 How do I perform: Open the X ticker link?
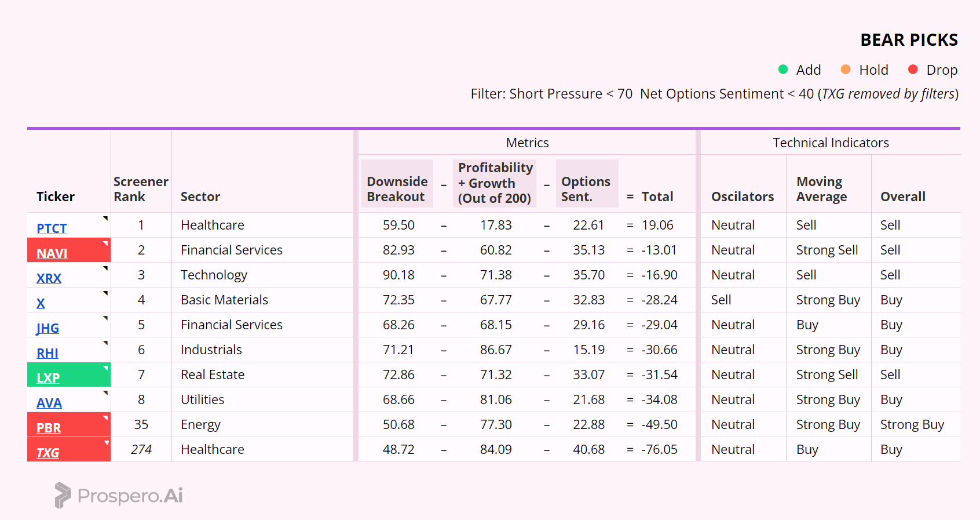click(x=41, y=303)
